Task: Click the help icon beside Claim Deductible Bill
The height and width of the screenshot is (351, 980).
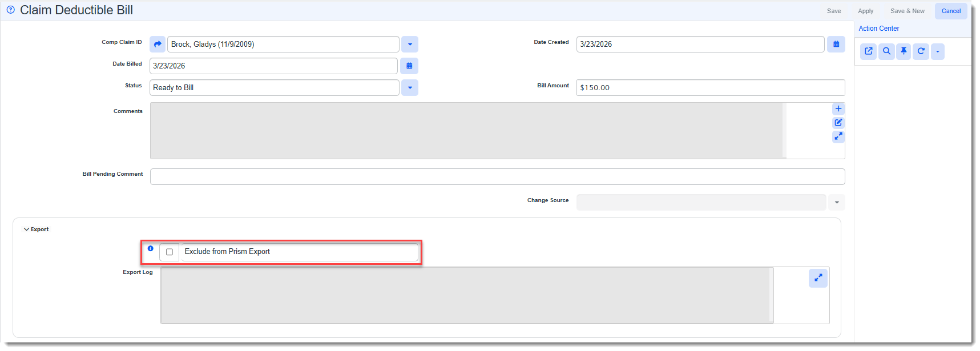Action: (10, 10)
